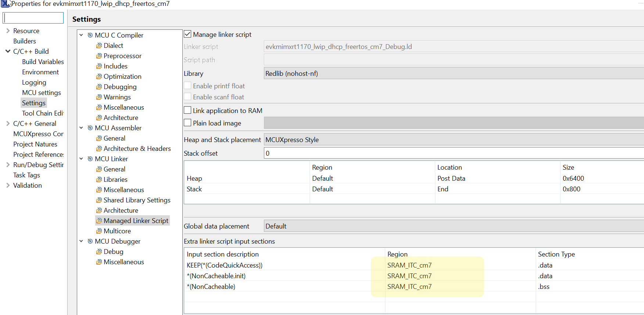Click the Preprocessor settings icon
644x315 pixels.
(x=99, y=56)
